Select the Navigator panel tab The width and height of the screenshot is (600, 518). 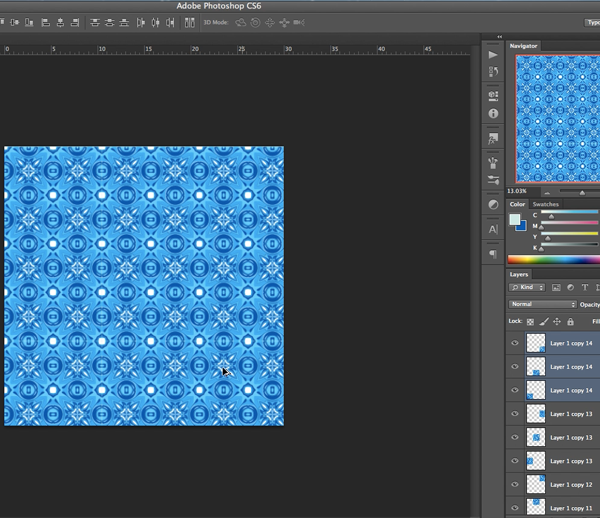[x=523, y=46]
